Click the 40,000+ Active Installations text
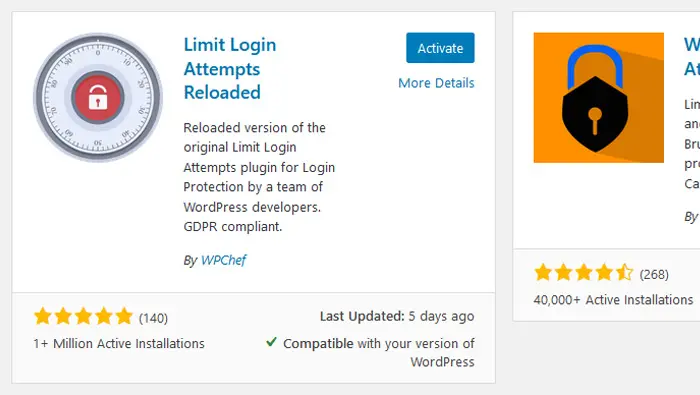This screenshot has height=395, width=700. [x=613, y=300]
